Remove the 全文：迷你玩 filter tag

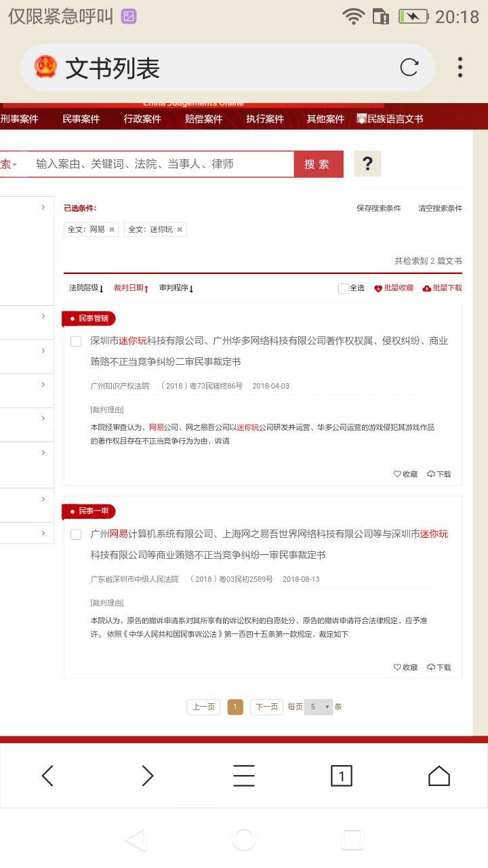(x=180, y=230)
